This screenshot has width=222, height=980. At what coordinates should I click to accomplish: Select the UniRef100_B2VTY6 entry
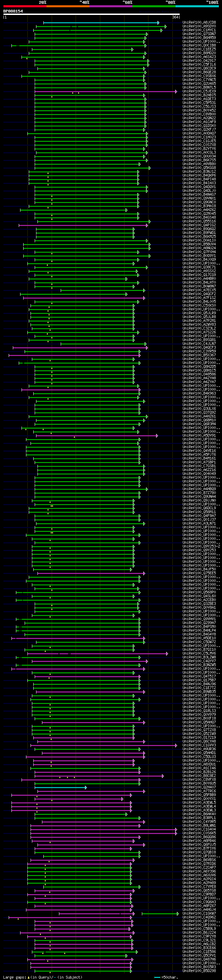click(199, 149)
